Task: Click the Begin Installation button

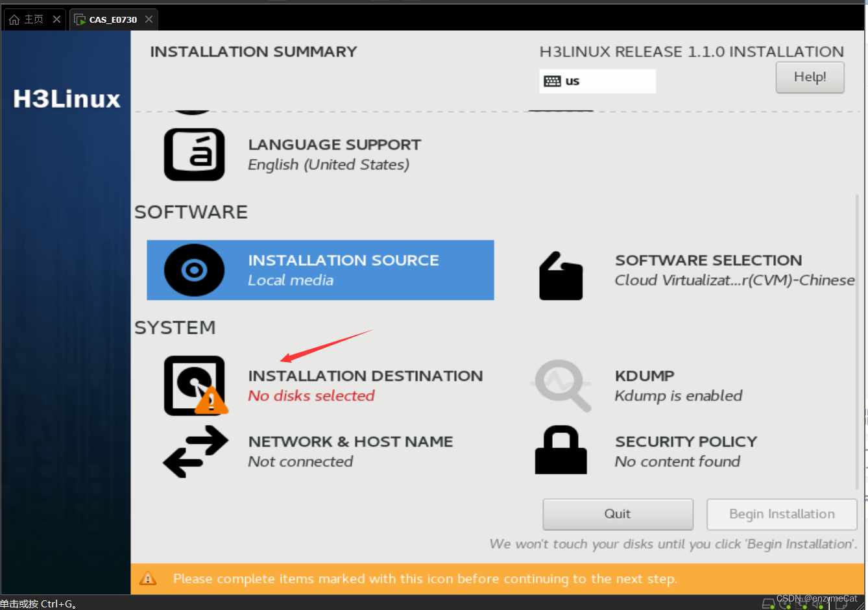Action: pos(782,514)
